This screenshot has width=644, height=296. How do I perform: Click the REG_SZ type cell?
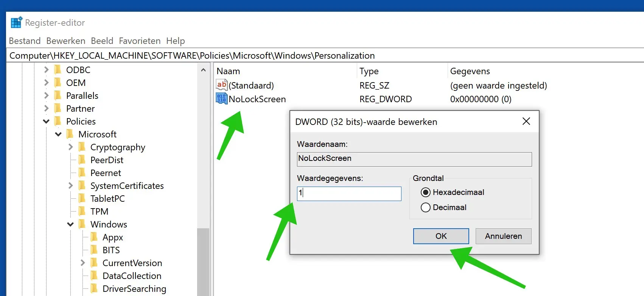(374, 86)
